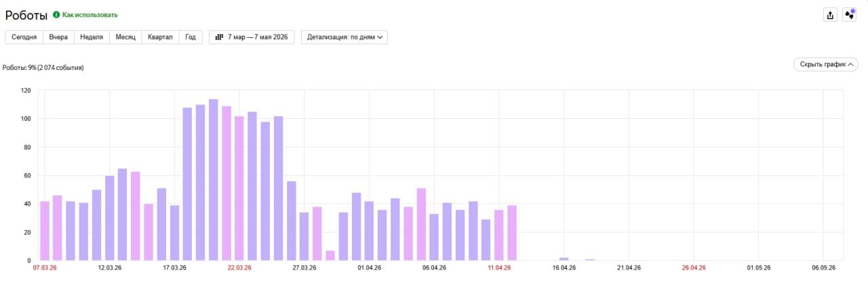868x298 pixels.
Task: Select the "Сегодня" period tab
Action: click(x=24, y=37)
